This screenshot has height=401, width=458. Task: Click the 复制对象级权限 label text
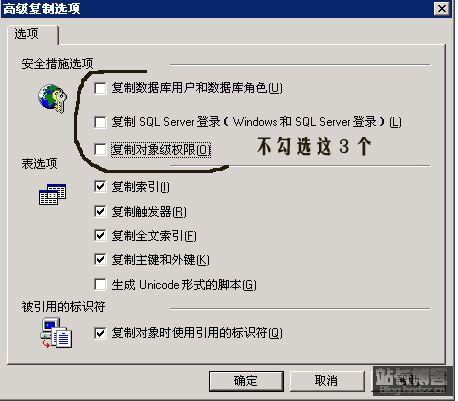coord(161,150)
